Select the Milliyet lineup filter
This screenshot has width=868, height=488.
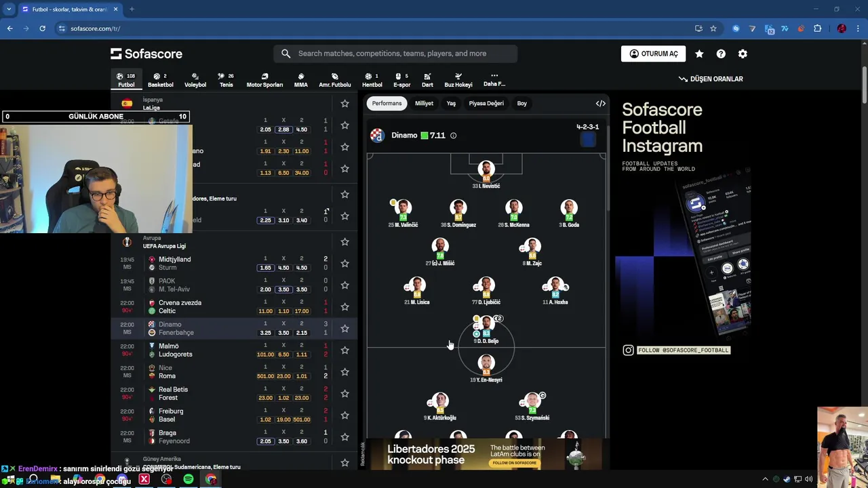pyautogui.click(x=424, y=103)
